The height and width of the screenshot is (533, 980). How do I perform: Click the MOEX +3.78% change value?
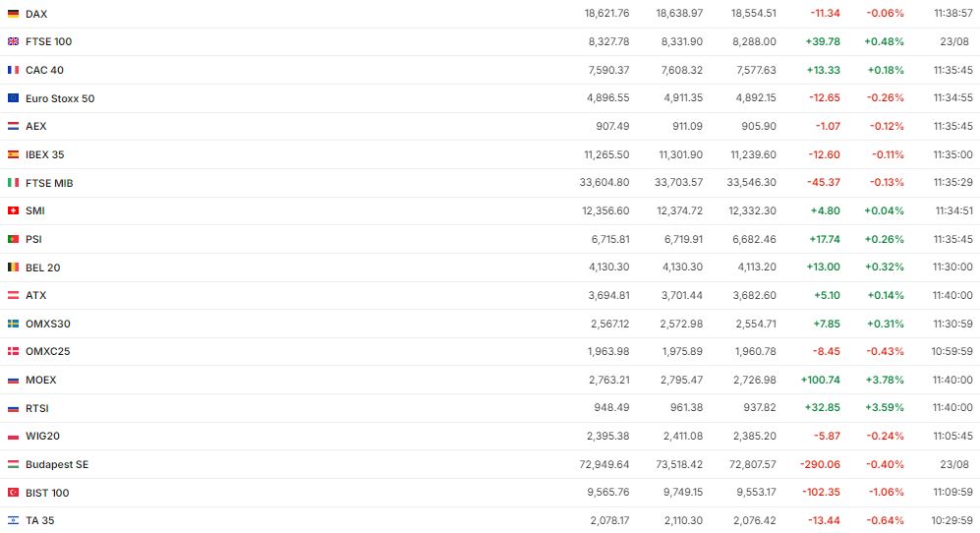coord(885,380)
